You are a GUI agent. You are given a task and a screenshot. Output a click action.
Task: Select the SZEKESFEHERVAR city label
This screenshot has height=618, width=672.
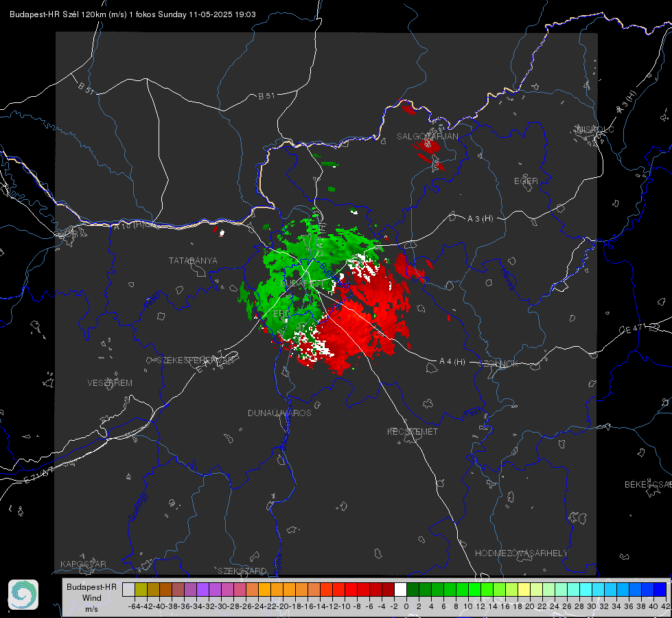point(195,360)
